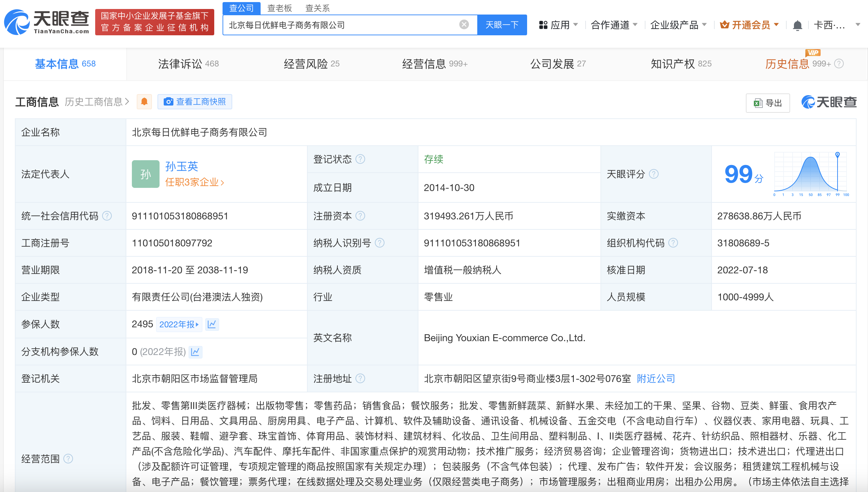Viewport: 868px width, 492px height.
Task: Open help icon beside 纳税人识别号
Action: [x=380, y=243]
